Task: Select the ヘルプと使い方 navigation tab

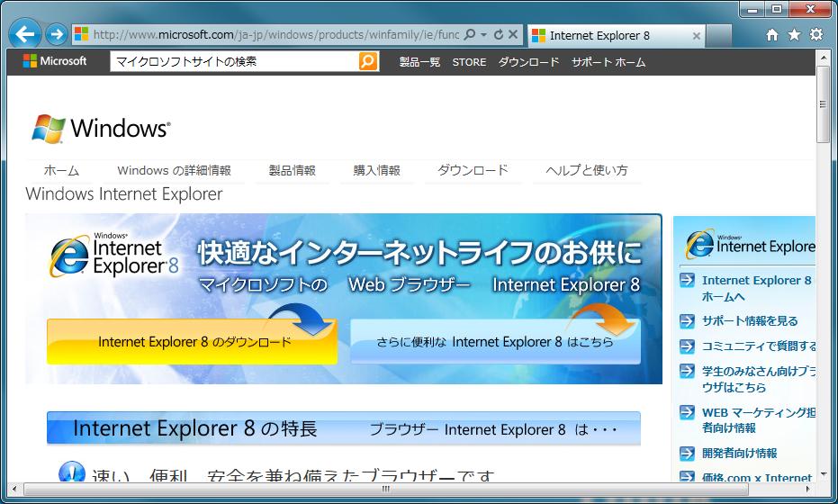Action: [587, 170]
